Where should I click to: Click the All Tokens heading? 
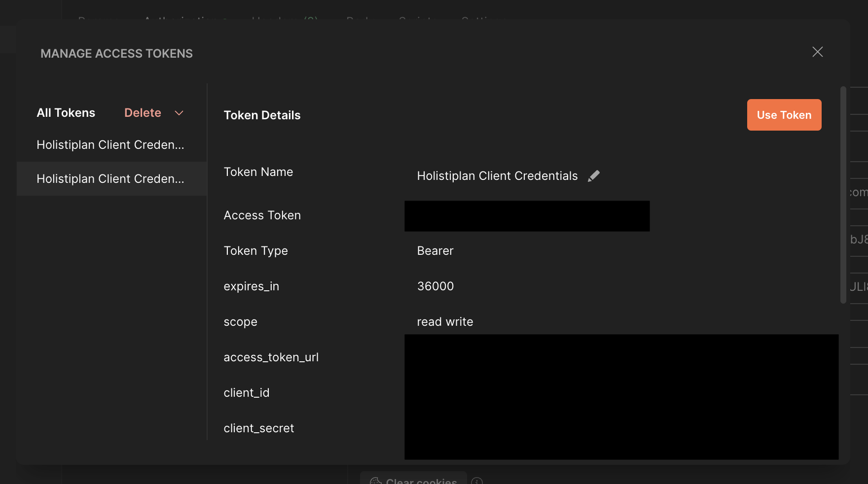66,113
